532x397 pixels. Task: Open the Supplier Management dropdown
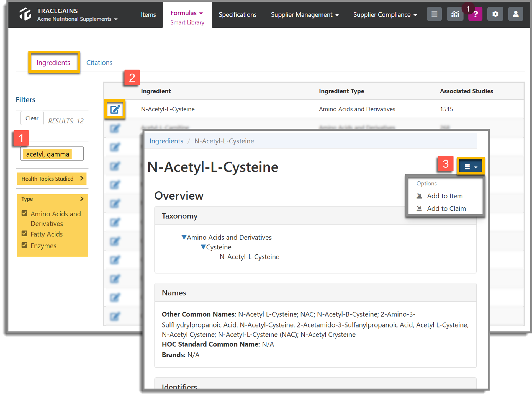(x=305, y=15)
